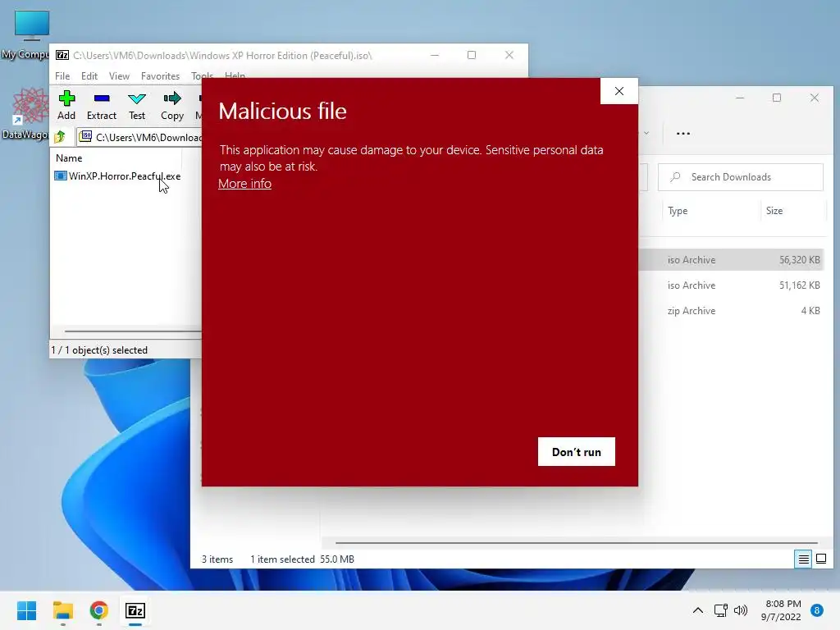Open the three-dot more options in Explorer
This screenshot has height=630, width=840.
[683, 134]
